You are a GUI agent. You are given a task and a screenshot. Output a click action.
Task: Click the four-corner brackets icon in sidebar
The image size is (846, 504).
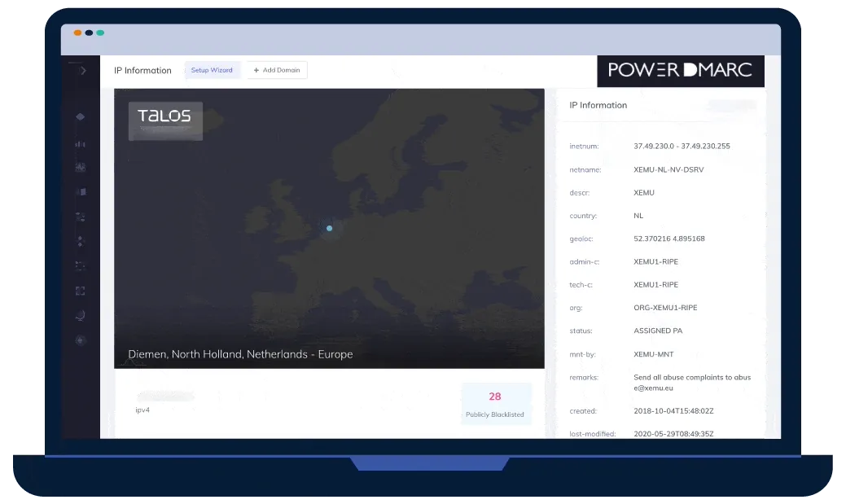[x=81, y=291]
